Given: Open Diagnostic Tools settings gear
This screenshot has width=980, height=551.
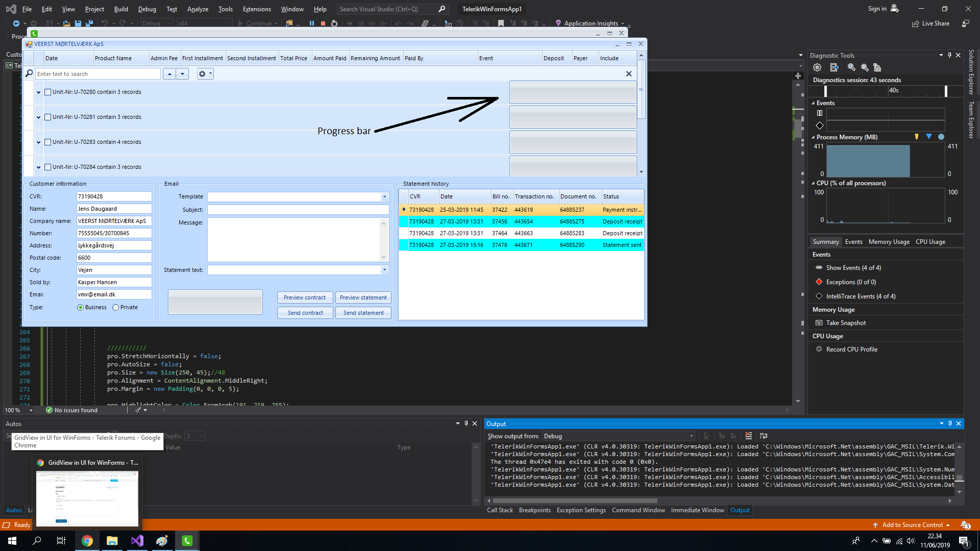Looking at the screenshot, I should click(817, 67).
